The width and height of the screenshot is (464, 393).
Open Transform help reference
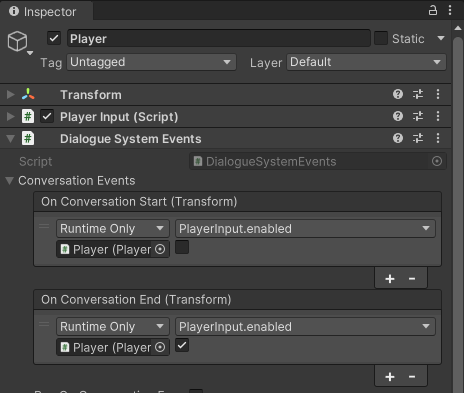click(398, 94)
